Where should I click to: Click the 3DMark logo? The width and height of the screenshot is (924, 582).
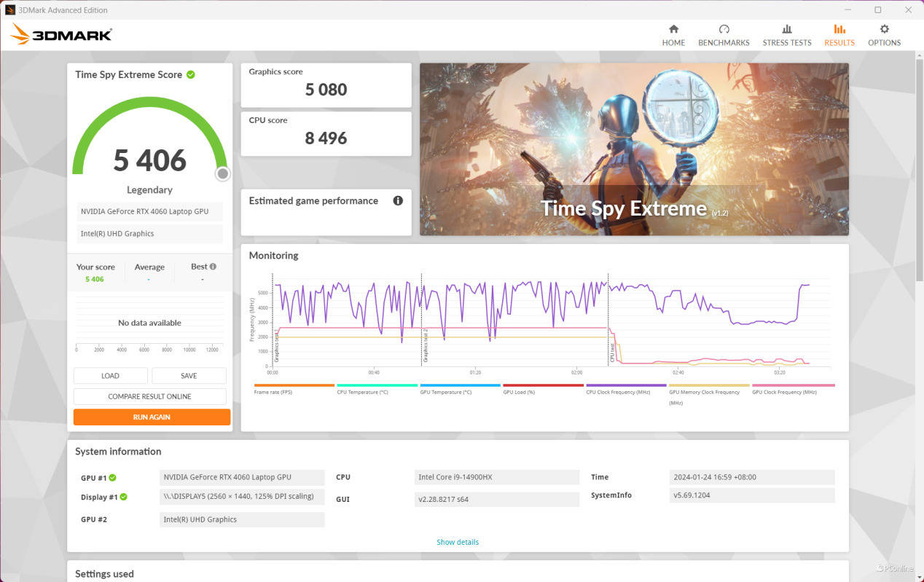(61, 34)
